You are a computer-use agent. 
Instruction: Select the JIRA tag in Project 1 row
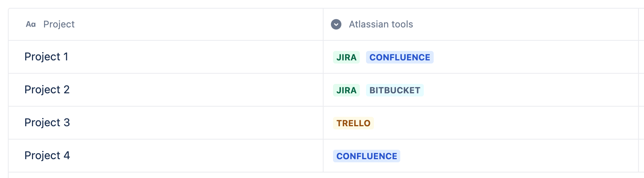pyautogui.click(x=346, y=57)
